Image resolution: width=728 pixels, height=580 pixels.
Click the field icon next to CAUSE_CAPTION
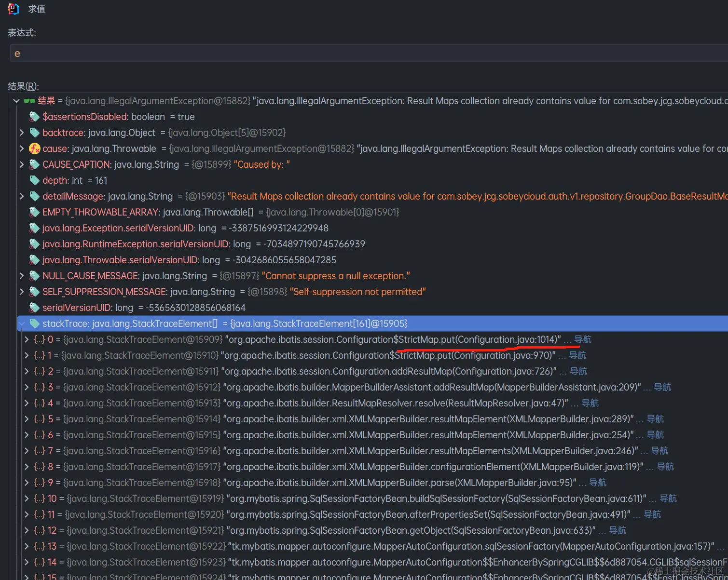coord(34,164)
